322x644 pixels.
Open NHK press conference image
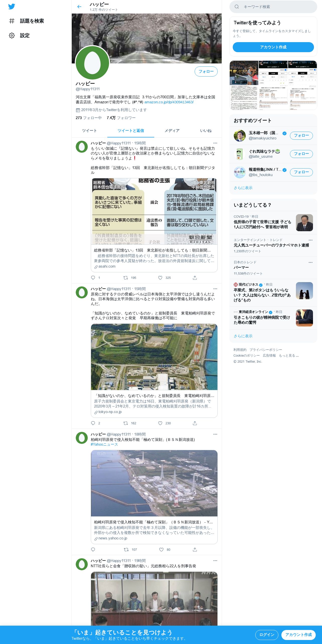(154, 599)
